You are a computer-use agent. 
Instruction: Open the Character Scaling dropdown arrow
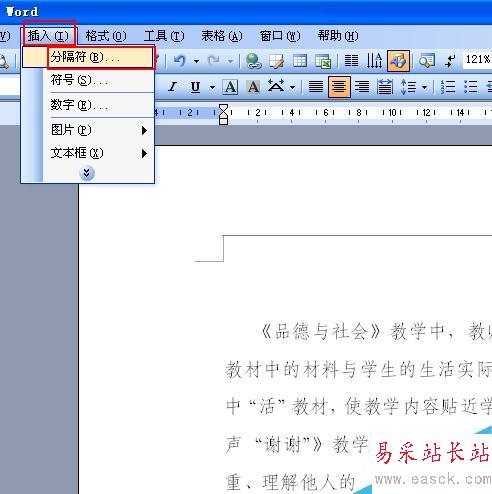292,88
